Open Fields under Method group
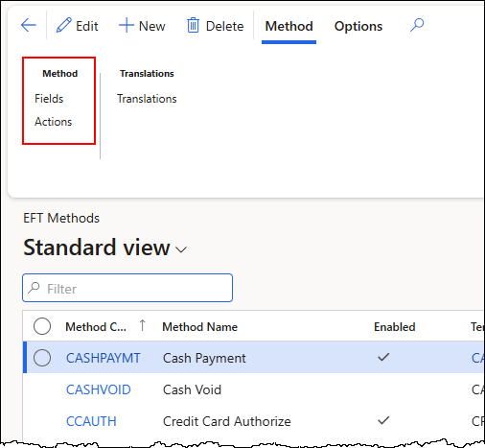Viewport: 485px width, 448px height. point(49,99)
